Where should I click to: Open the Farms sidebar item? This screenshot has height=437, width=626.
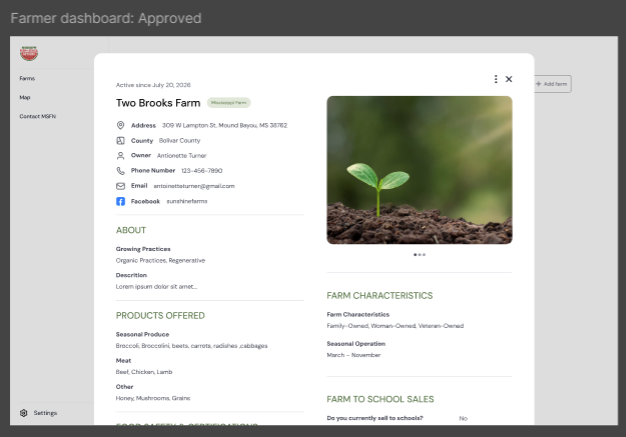coord(27,79)
